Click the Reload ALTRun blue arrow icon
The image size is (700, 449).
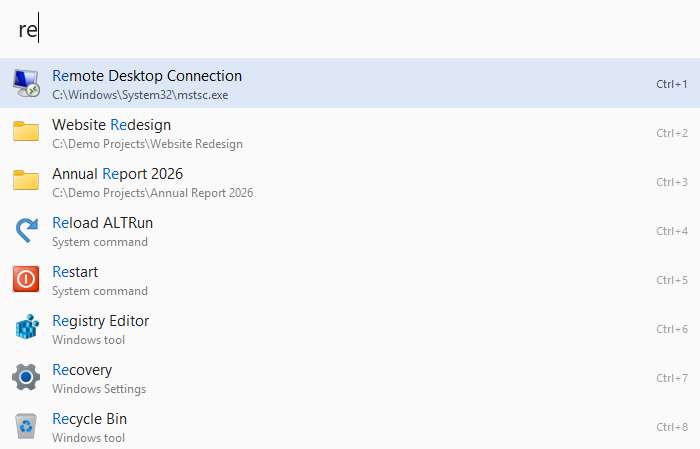[x=26, y=230]
